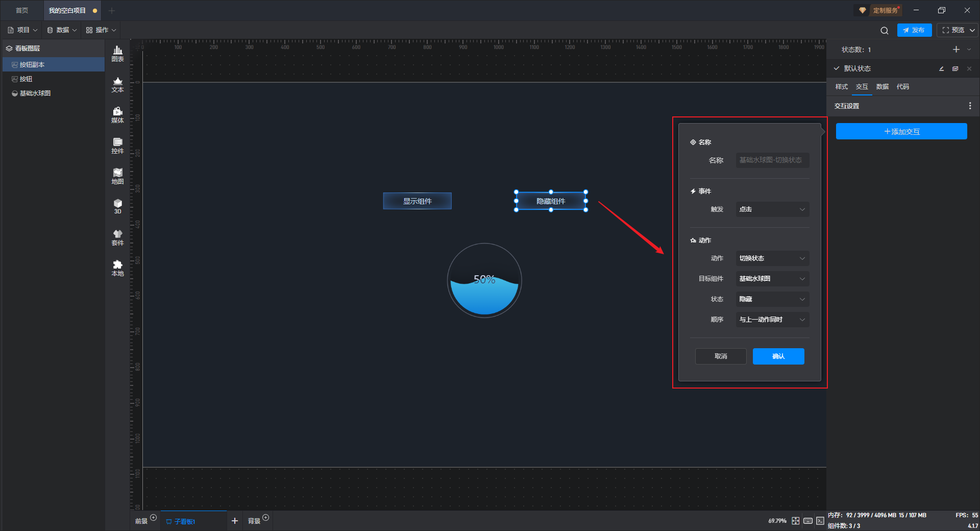Click the 确认 confirm button
This screenshot has height=531, width=980.
pos(778,356)
